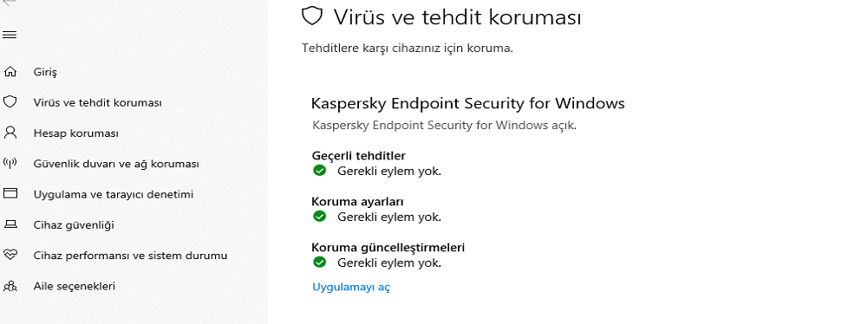Click green checkmark under Koruma ayarları
The height and width of the screenshot is (324, 868).
319,217
